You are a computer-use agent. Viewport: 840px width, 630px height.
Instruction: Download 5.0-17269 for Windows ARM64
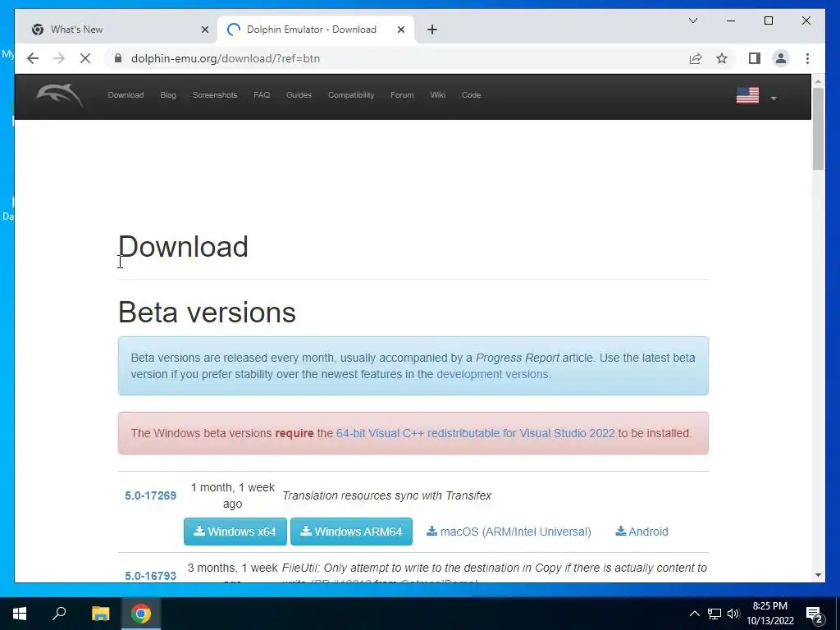pyautogui.click(x=351, y=532)
